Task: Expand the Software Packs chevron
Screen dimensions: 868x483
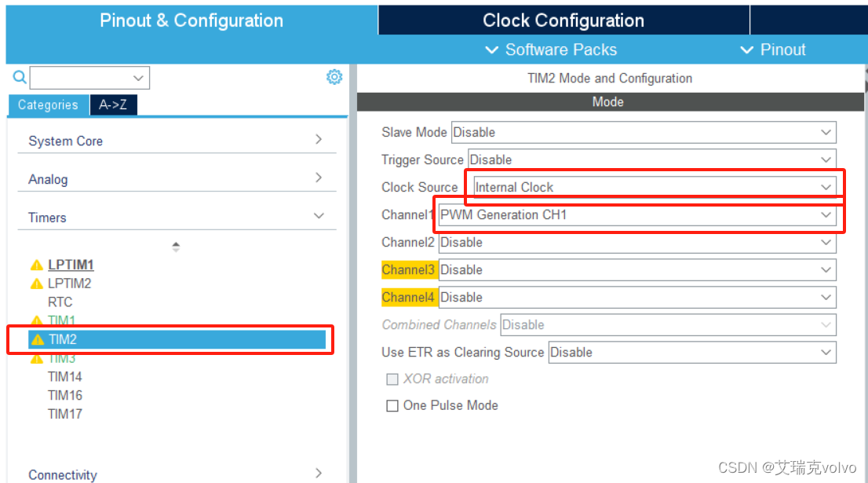Action: (491, 49)
